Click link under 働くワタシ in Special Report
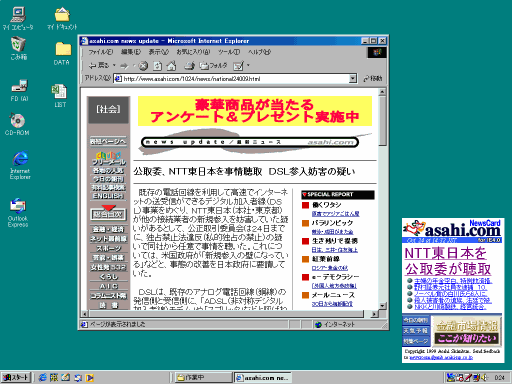Screen dimensions: 512x384 335,214
